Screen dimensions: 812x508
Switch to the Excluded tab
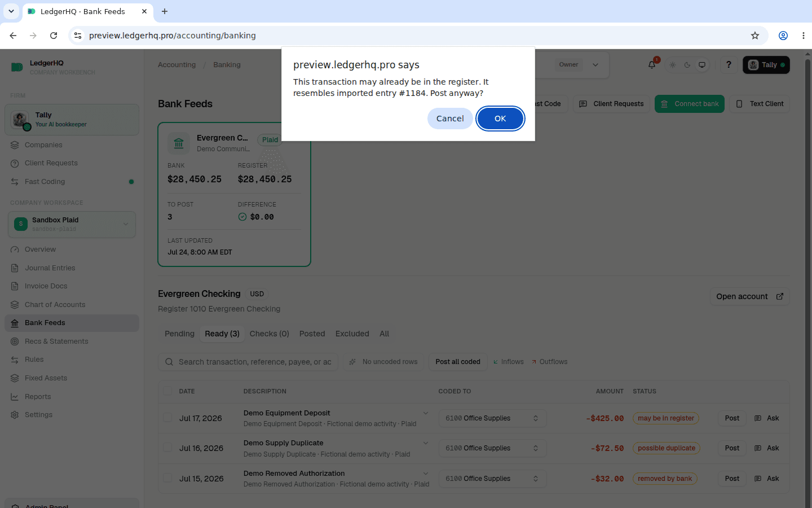352,334
